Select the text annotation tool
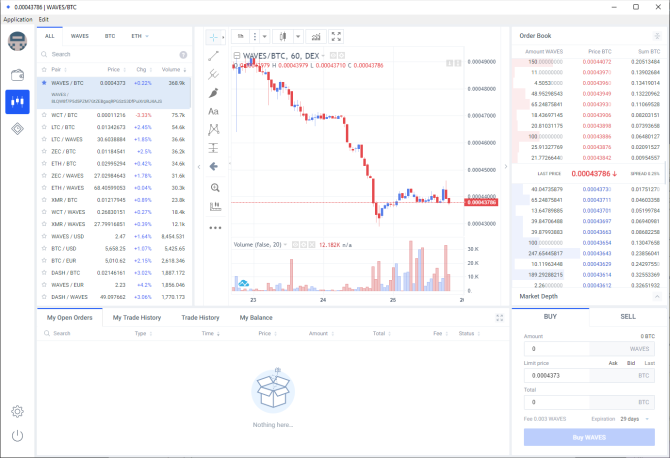 click(x=213, y=111)
